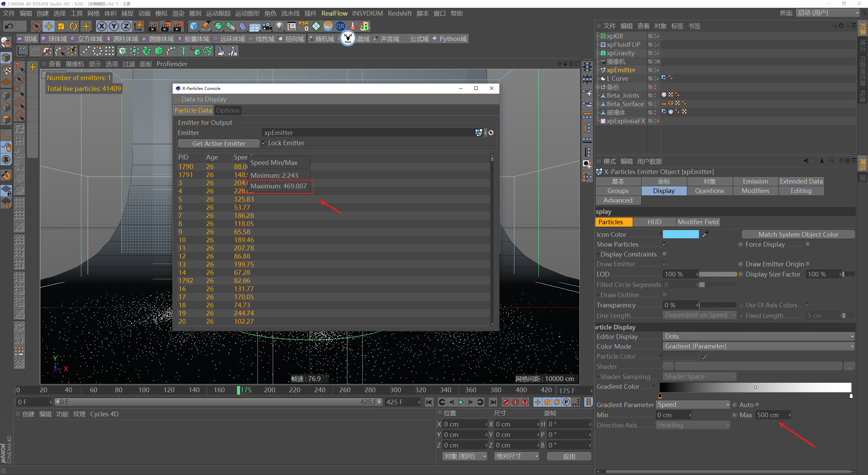The width and height of the screenshot is (868, 475).
Task: Toggle the Lock Emitter checkbox
Action: pos(264,143)
